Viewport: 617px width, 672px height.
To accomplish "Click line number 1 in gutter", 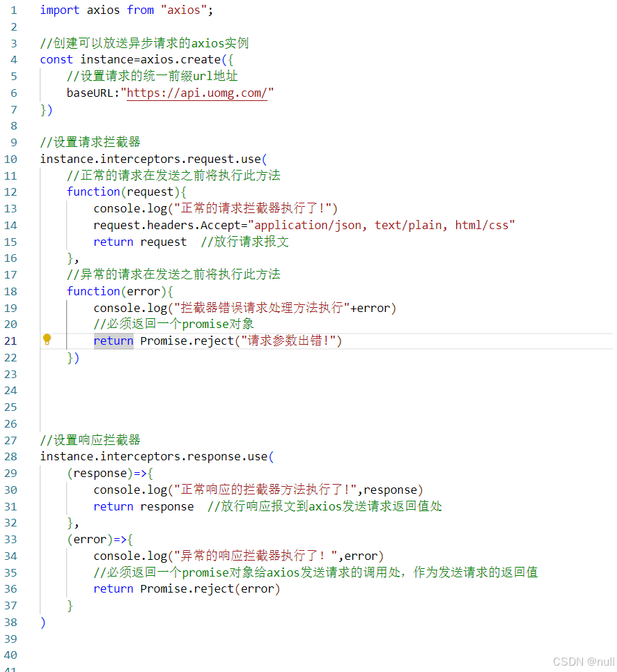I will pyautogui.click(x=14, y=10).
